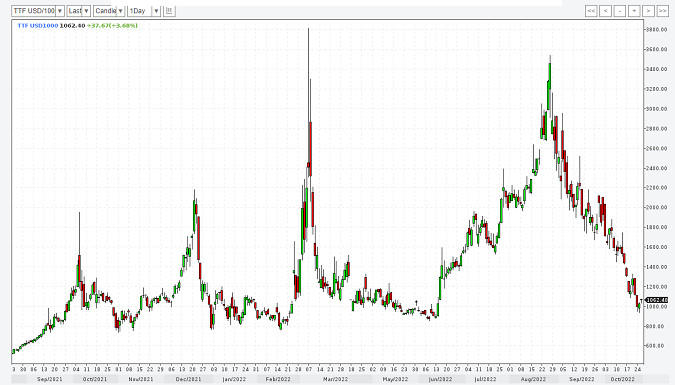Image resolution: width=675 pixels, height=385 pixels.
Task: Open TTF USD/1000 symbol dropdown arrow
Action: coord(60,11)
